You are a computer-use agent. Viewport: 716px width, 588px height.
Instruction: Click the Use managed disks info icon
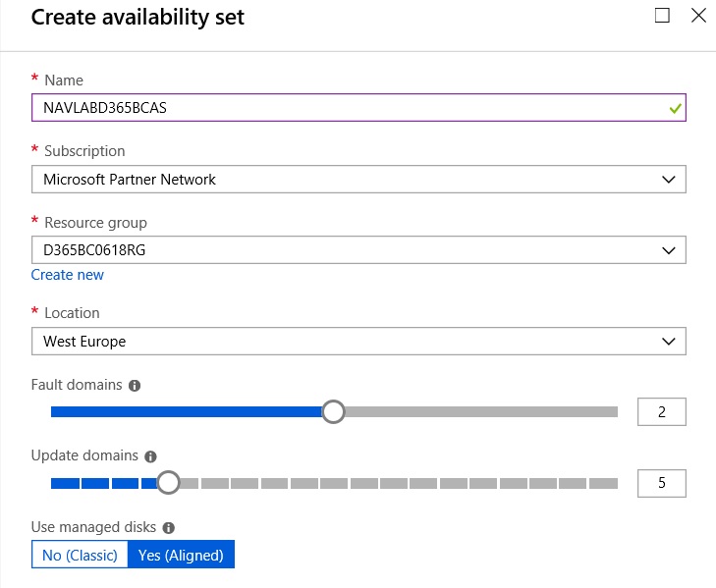[x=169, y=528]
